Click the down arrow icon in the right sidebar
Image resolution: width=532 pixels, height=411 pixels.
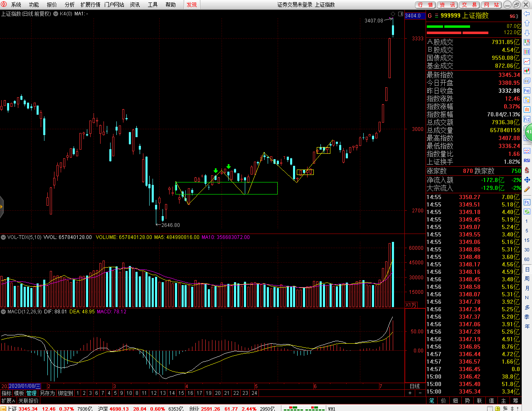click(527, 32)
